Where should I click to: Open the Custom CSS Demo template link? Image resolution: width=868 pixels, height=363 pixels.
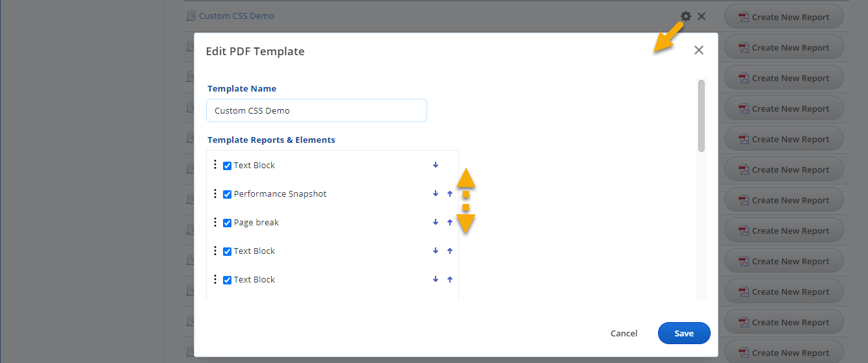click(237, 16)
